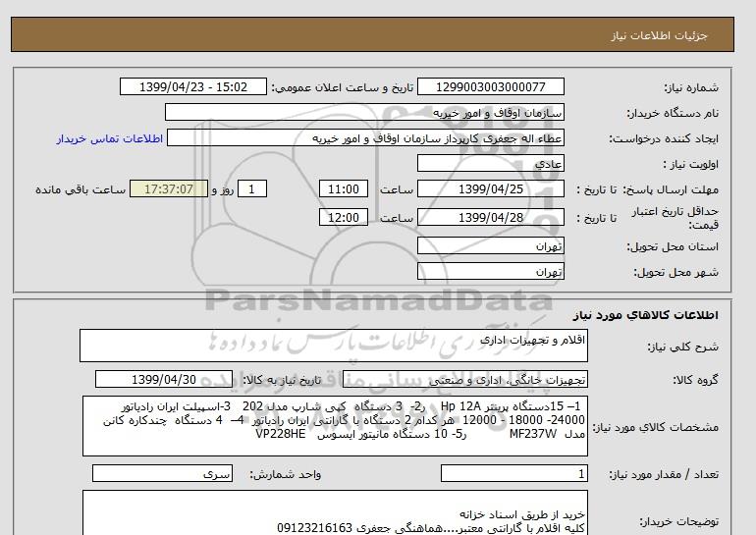Click the general need description field

click(334, 346)
